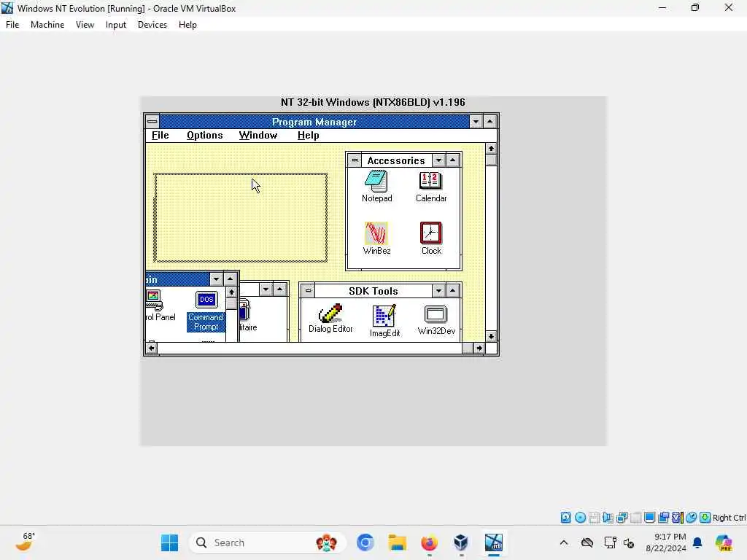Open the Copilot preview icon in taskbar
The width and height of the screenshot is (747, 560).
point(724,542)
